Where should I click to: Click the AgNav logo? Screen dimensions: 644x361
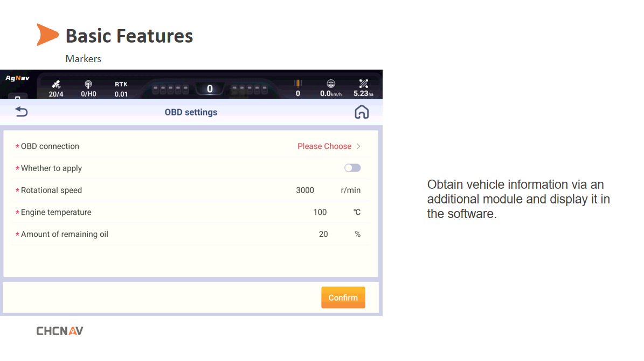tap(17, 78)
